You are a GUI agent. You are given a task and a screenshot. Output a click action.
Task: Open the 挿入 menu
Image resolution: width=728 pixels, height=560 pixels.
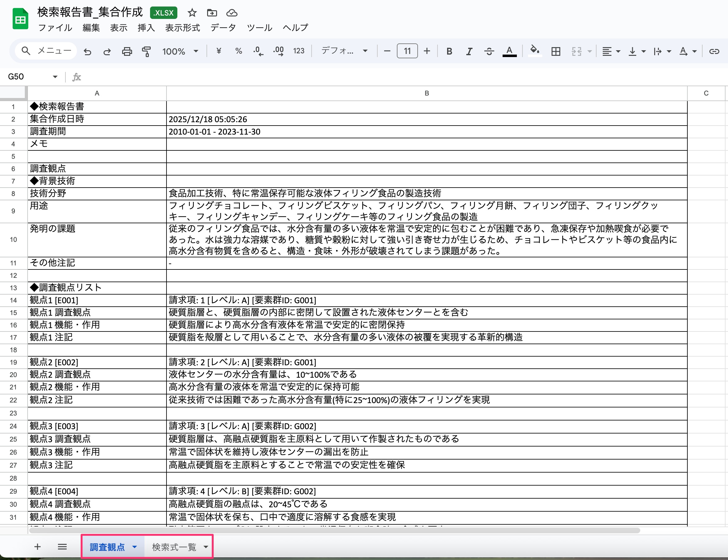click(x=146, y=28)
